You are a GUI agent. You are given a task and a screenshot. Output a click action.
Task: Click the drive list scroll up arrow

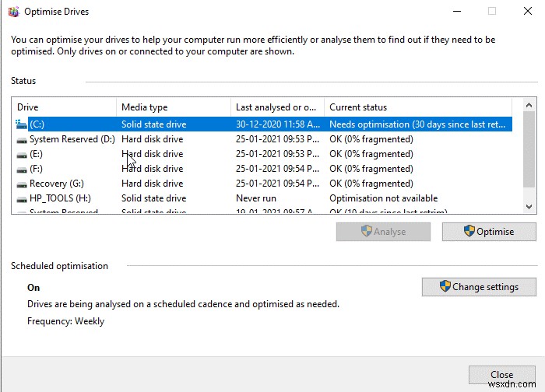point(529,105)
